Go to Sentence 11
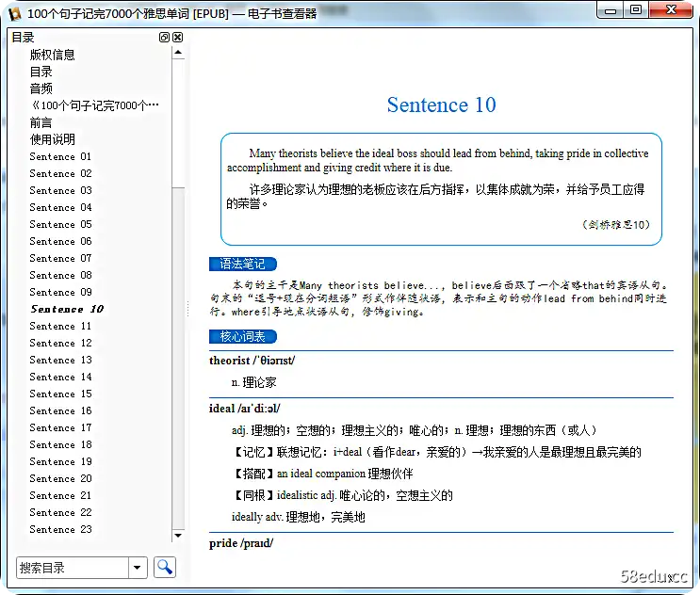 click(x=60, y=326)
